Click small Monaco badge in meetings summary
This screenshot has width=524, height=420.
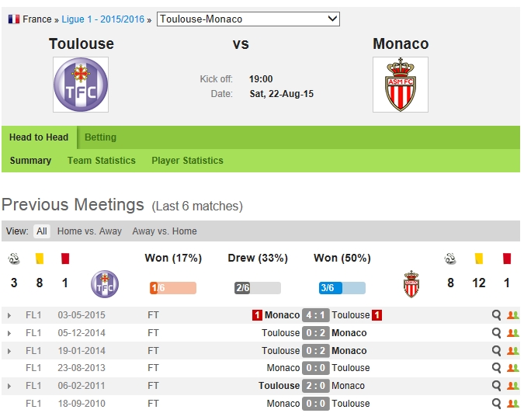click(411, 284)
